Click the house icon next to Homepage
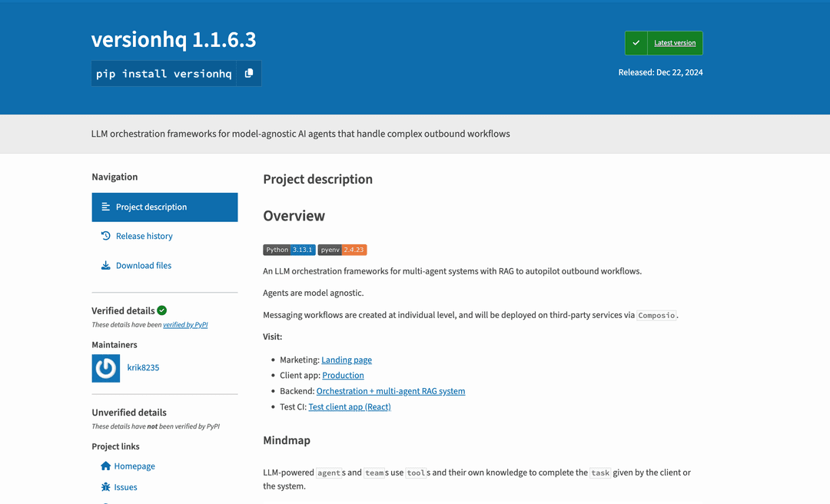Screen dimensions: 830x504 coord(105,466)
